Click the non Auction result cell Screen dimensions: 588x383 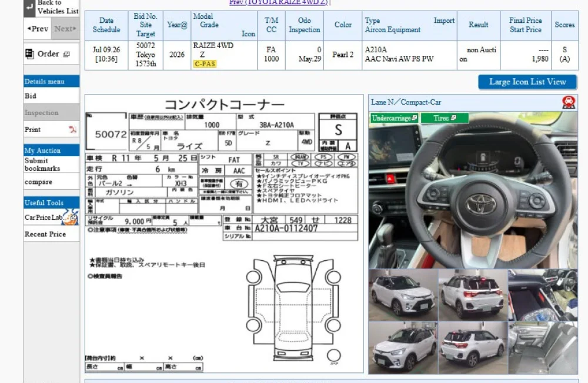[x=479, y=55]
